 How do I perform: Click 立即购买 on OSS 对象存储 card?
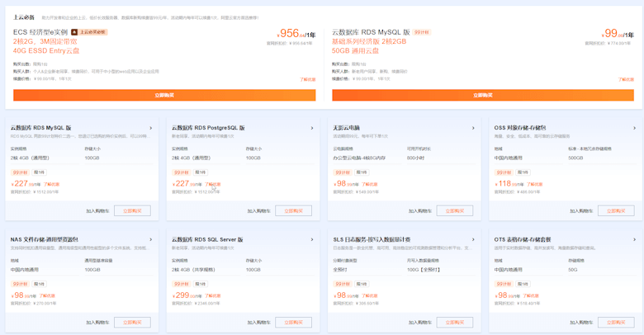(616, 210)
